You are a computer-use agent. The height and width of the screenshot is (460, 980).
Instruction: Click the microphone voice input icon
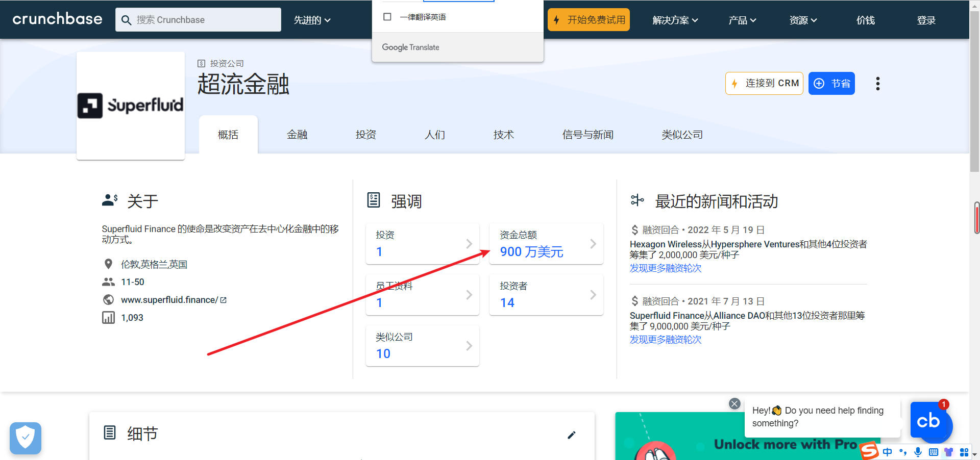coord(918,452)
